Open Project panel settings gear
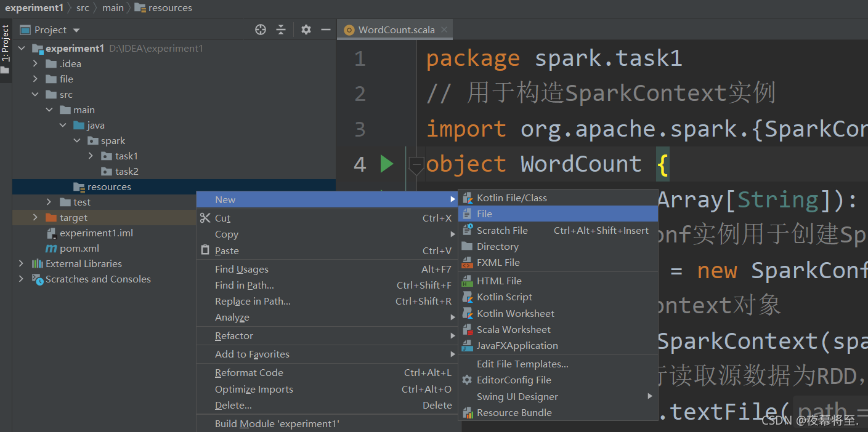The image size is (868, 432). (306, 30)
